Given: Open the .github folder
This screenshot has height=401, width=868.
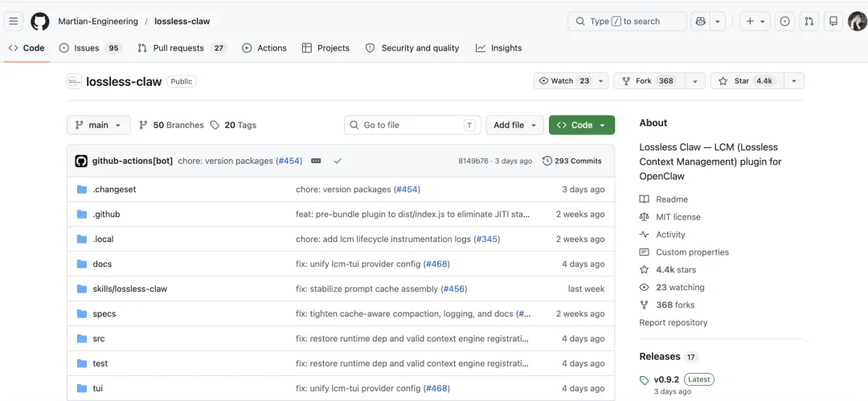Looking at the screenshot, I should 106,215.
